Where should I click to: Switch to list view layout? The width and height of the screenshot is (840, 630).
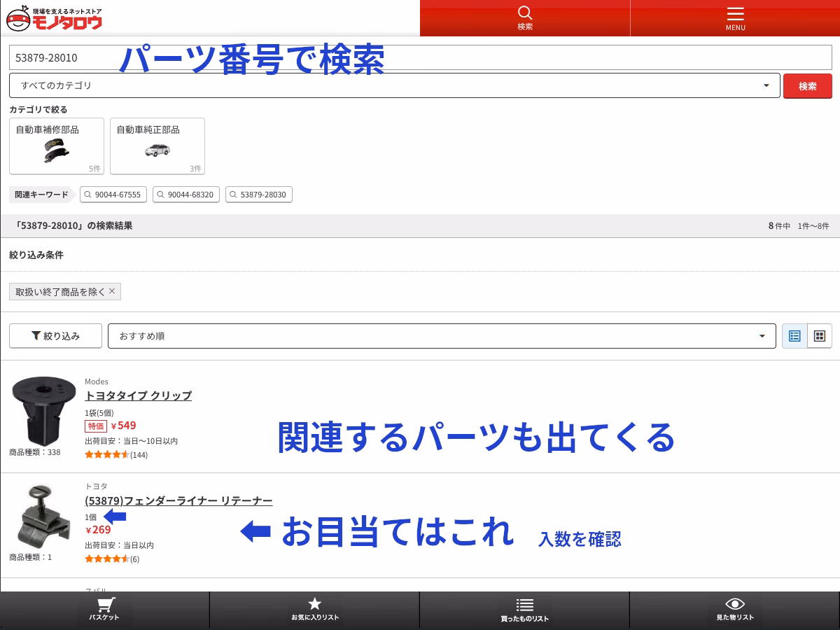tap(794, 336)
